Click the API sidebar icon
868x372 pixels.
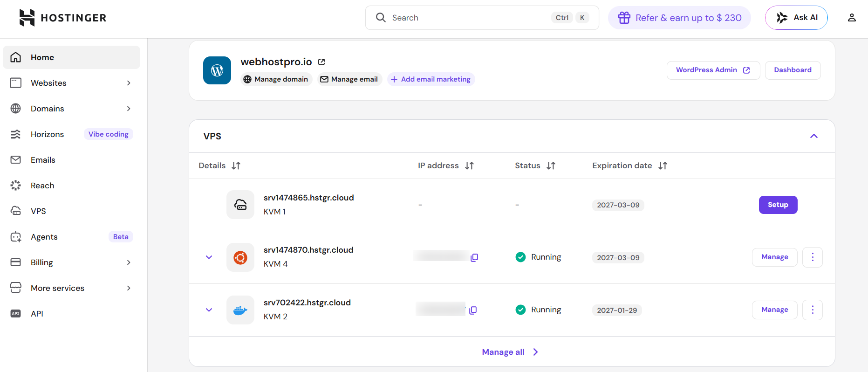[x=16, y=314]
